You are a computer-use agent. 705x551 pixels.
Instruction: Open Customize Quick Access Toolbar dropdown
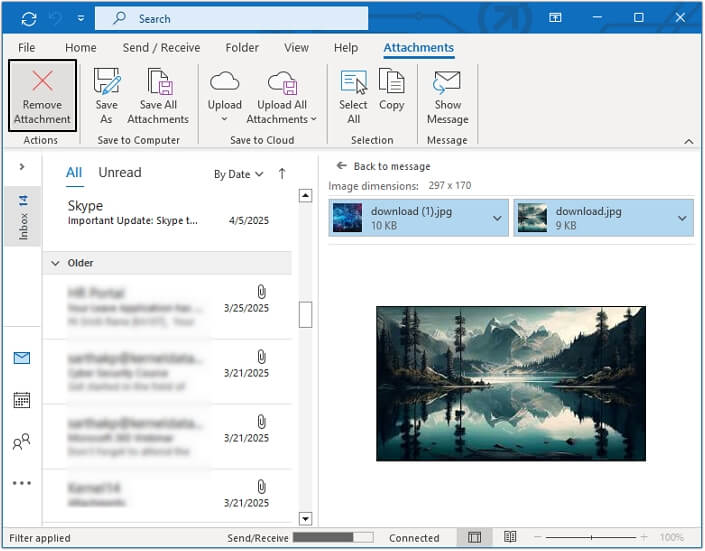[x=81, y=19]
